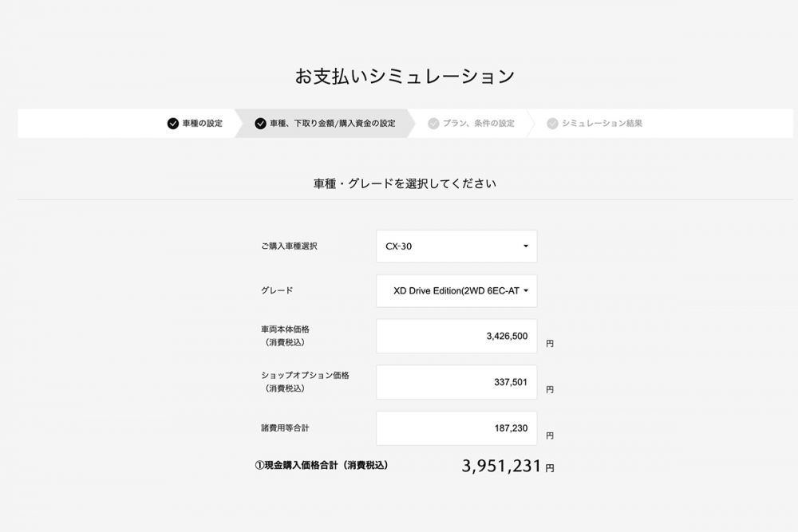Click the グレード field label
This screenshot has width=798, height=532.
(277, 291)
